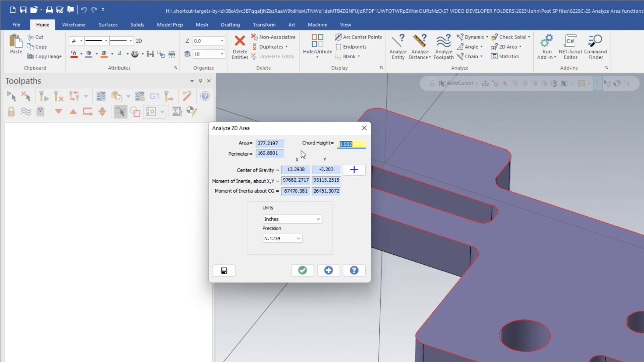Open the Wireframe menu tab
This screenshot has width=644, height=362.
[73, 24]
